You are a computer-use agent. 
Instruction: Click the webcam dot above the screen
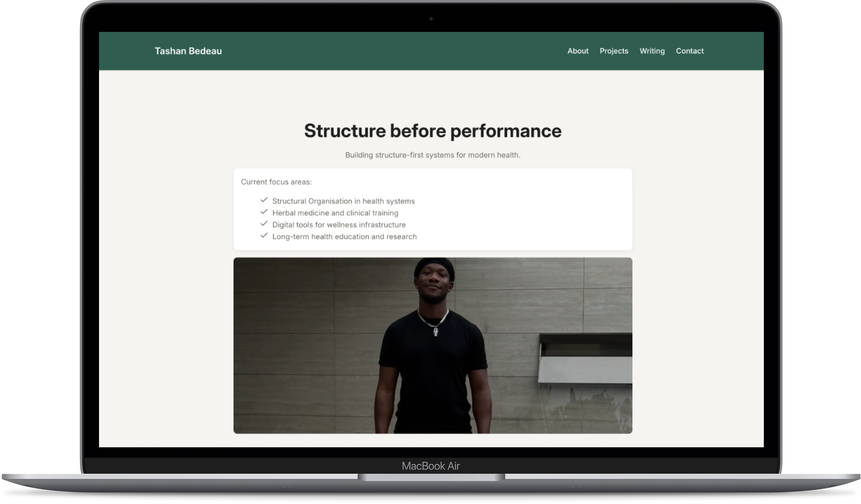431,19
